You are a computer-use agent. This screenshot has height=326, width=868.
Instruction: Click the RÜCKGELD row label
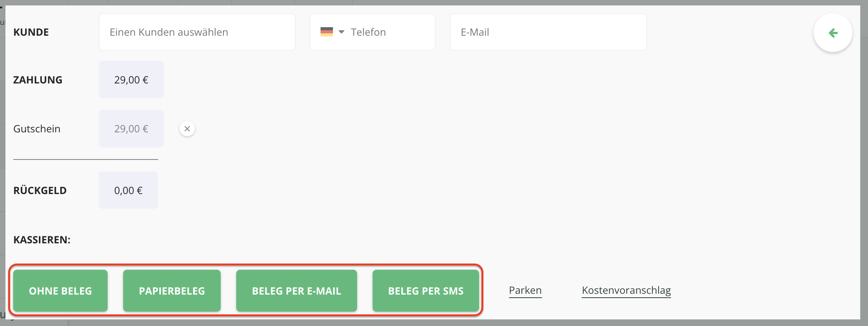40,190
